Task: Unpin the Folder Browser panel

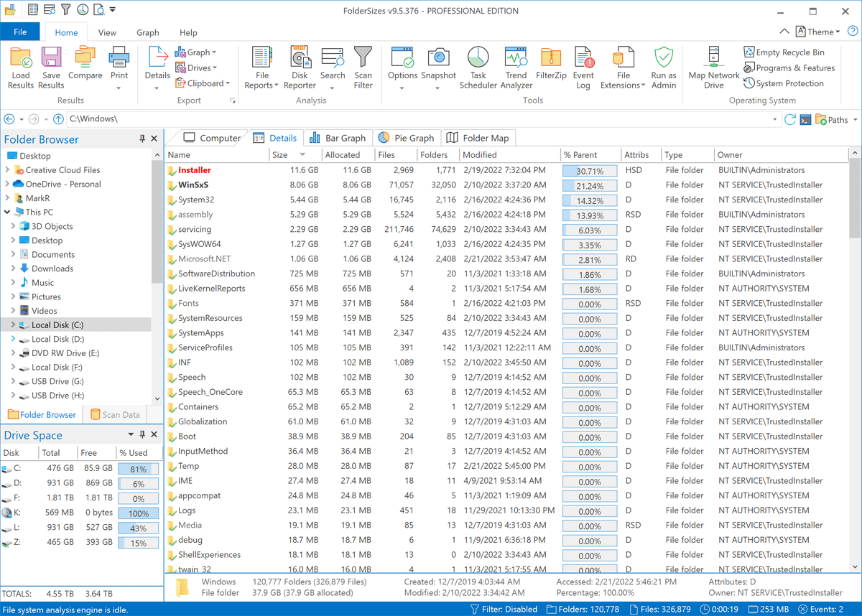Action: 142,139
